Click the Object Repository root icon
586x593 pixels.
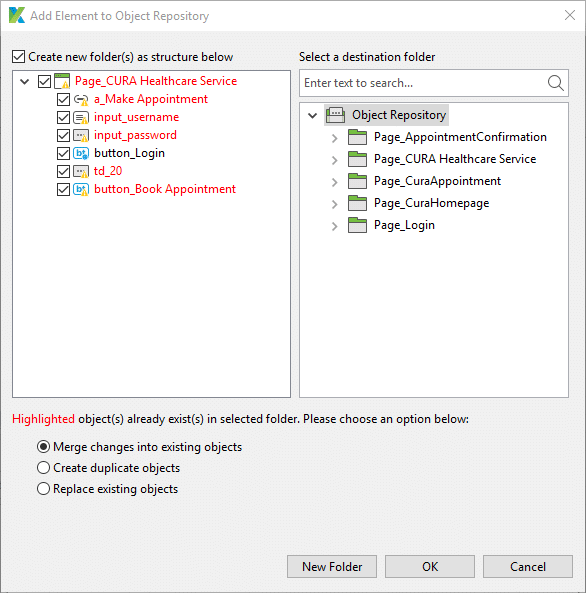click(335, 115)
